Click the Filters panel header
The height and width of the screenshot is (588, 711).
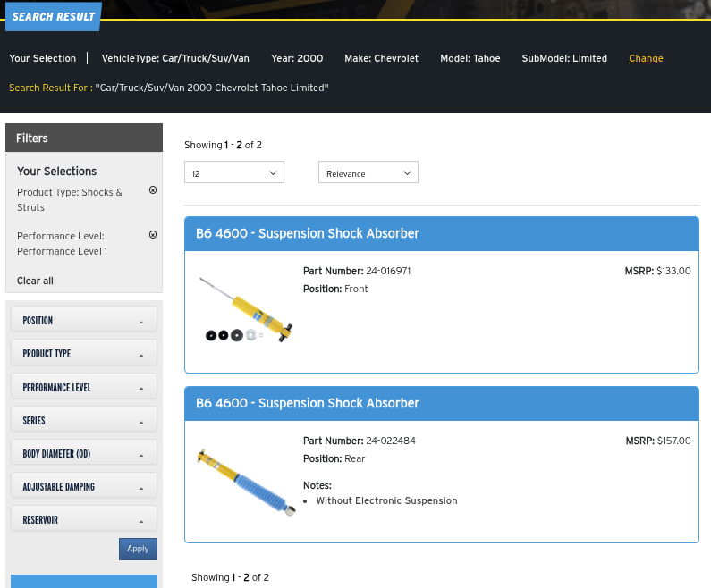click(x=84, y=138)
